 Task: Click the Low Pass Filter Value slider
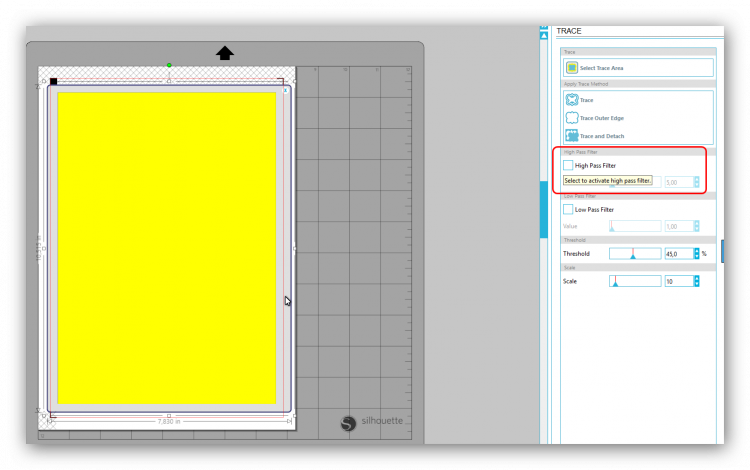(635, 226)
